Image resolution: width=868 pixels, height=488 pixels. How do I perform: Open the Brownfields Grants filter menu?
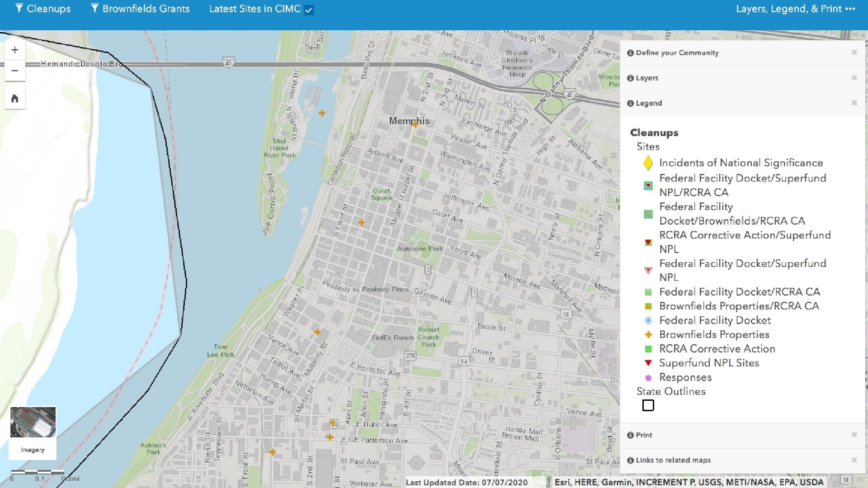point(146,9)
